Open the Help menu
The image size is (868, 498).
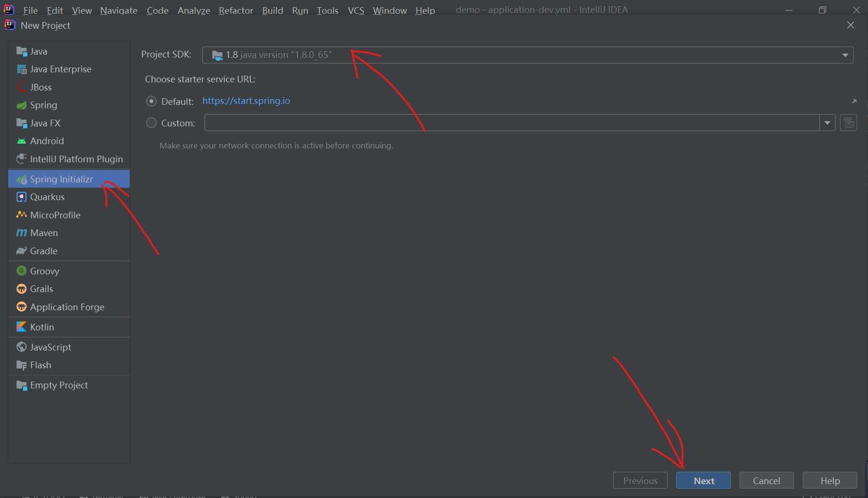pos(425,10)
